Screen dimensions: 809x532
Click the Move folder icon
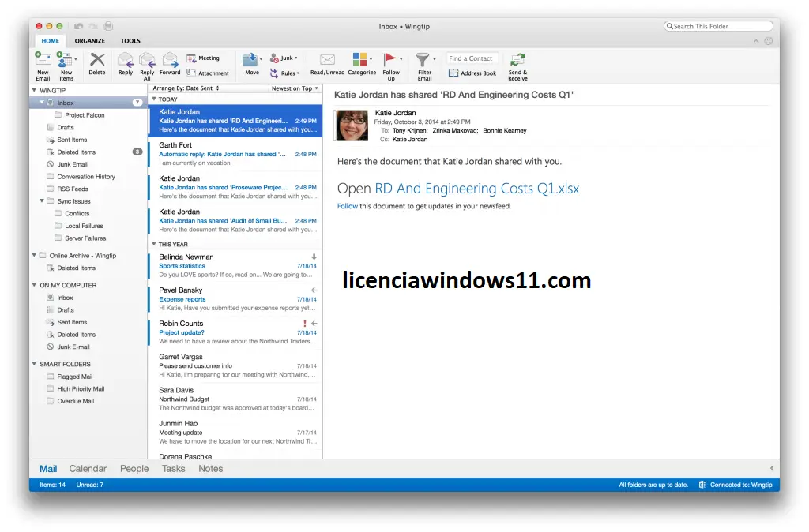click(x=250, y=60)
